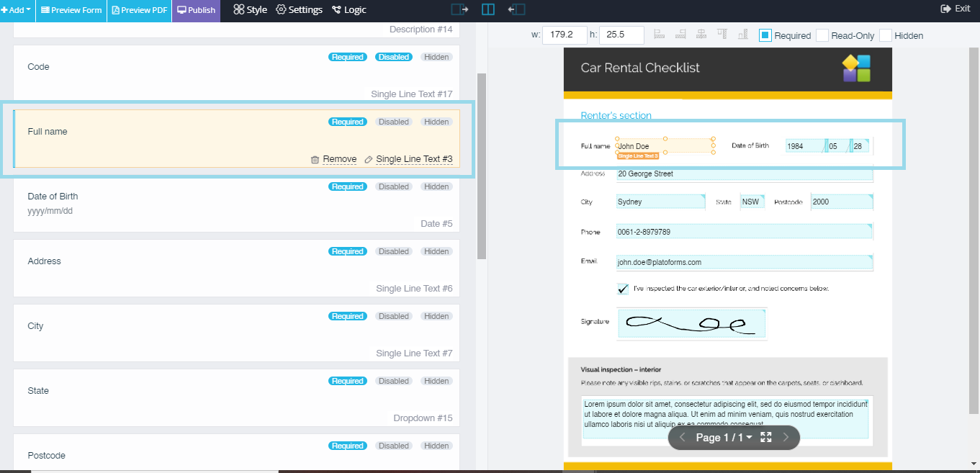Open the Style menu

click(x=250, y=10)
